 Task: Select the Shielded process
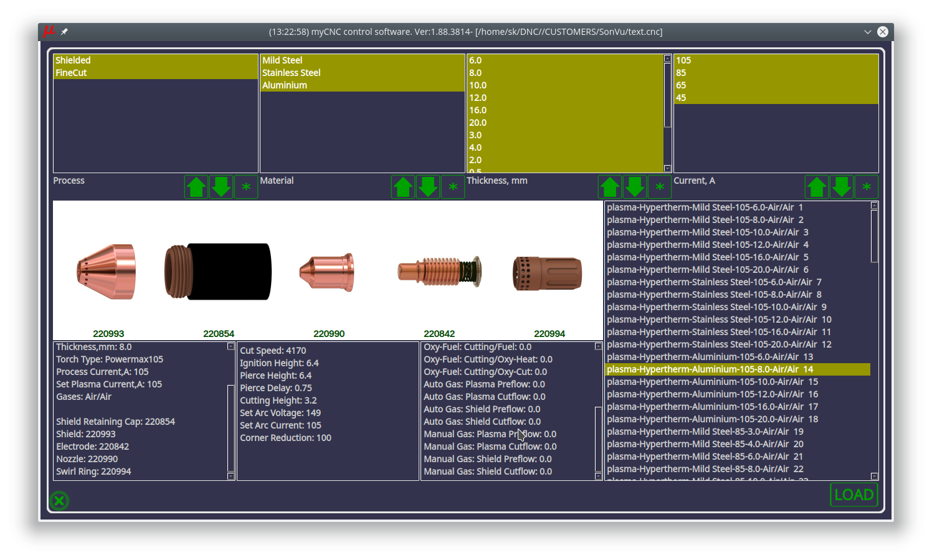(x=156, y=60)
